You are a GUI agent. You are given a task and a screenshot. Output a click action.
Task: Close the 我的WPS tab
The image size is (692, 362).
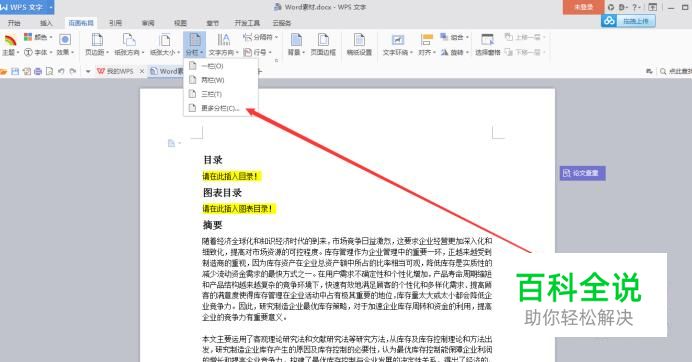(142, 71)
